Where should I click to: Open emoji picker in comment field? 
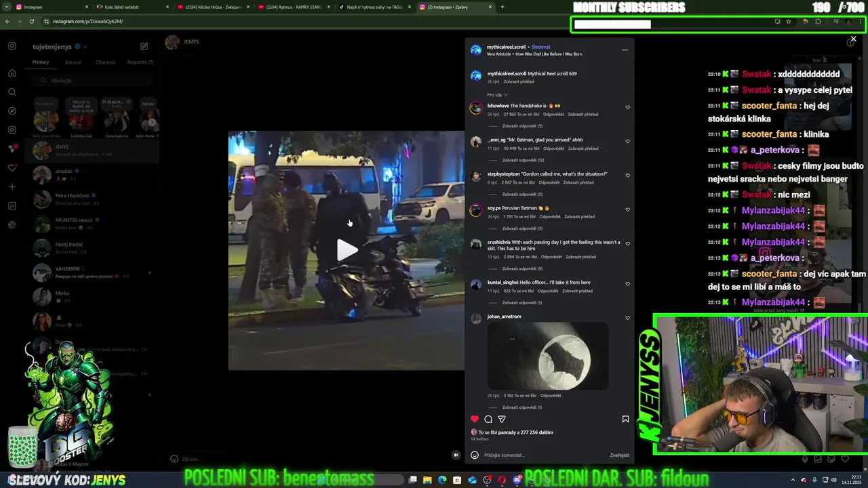pos(475,455)
